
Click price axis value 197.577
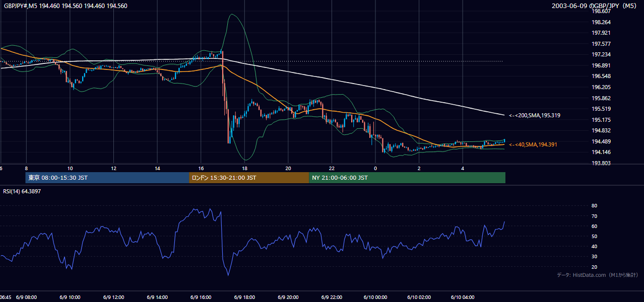(601, 44)
